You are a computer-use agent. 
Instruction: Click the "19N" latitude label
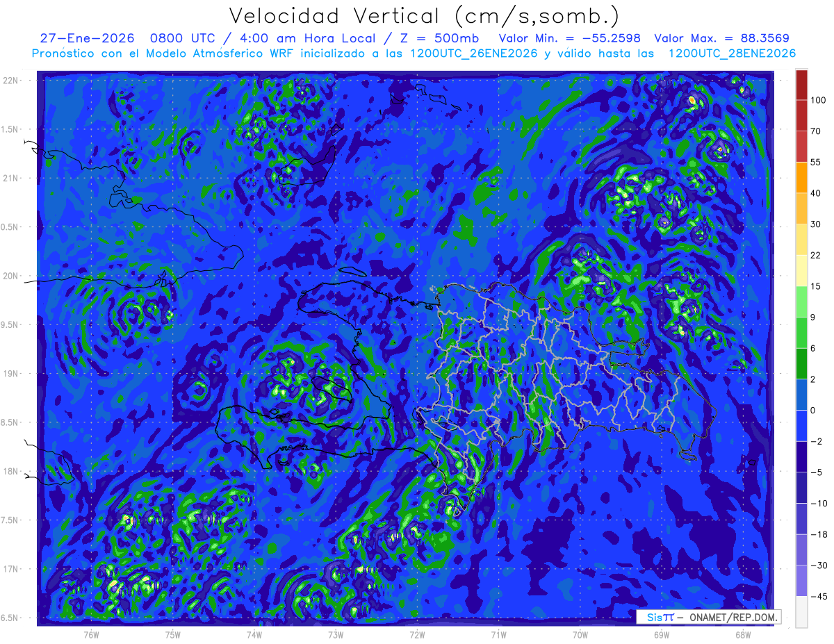(x=11, y=374)
